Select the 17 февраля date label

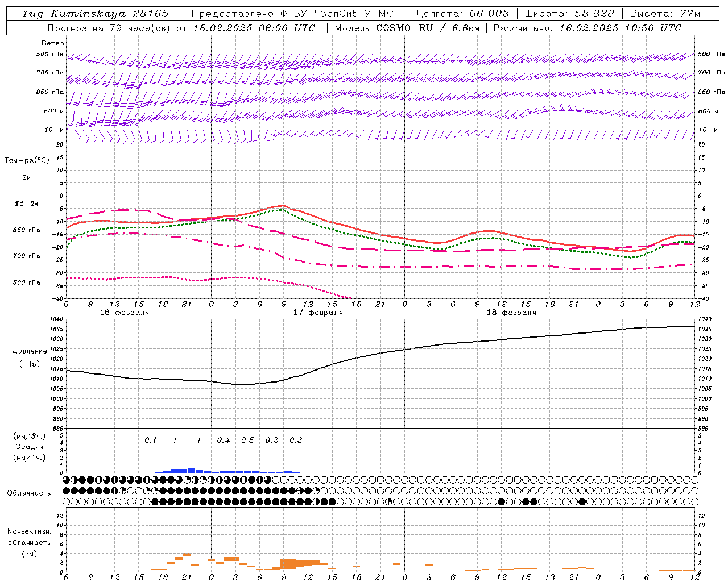(318, 313)
